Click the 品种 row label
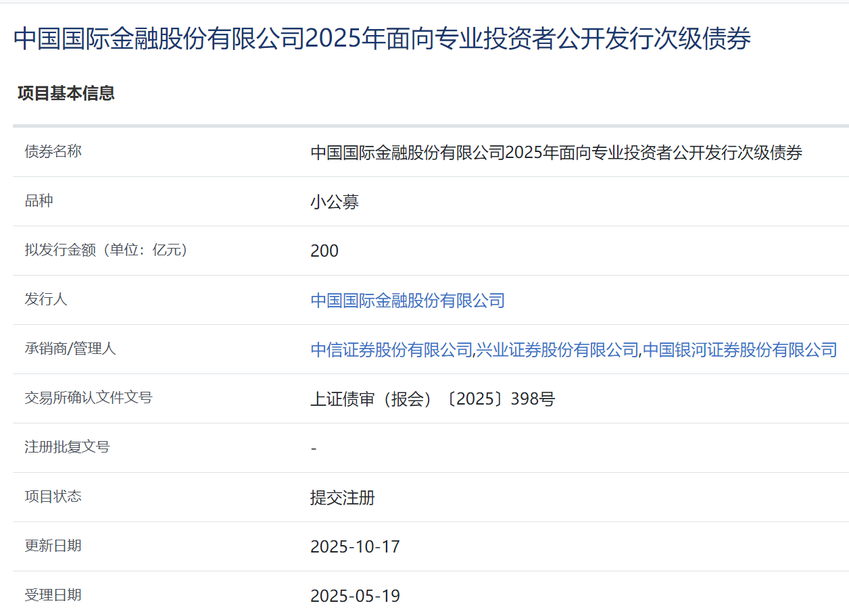Screen dimensions: 849x616 pyautogui.click(x=39, y=201)
